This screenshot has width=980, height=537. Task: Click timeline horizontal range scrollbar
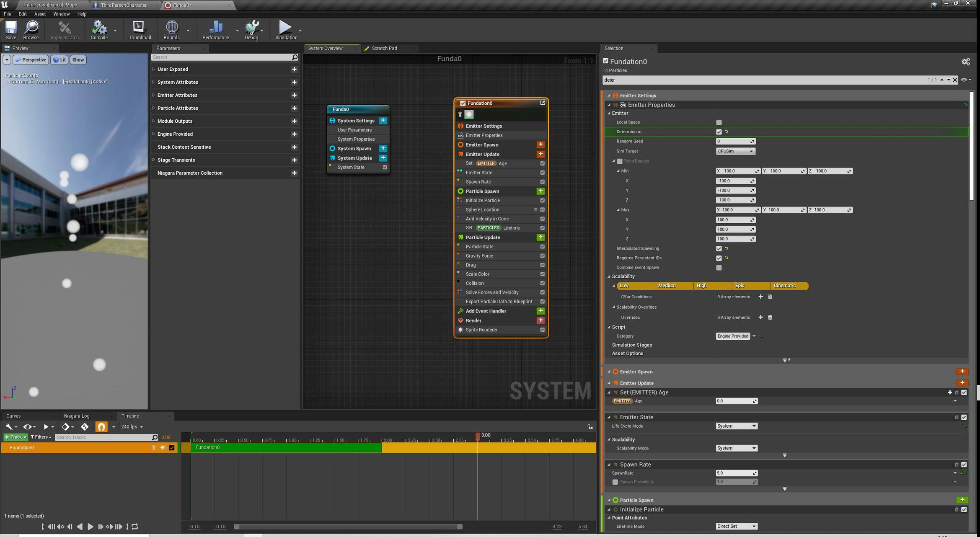click(348, 527)
